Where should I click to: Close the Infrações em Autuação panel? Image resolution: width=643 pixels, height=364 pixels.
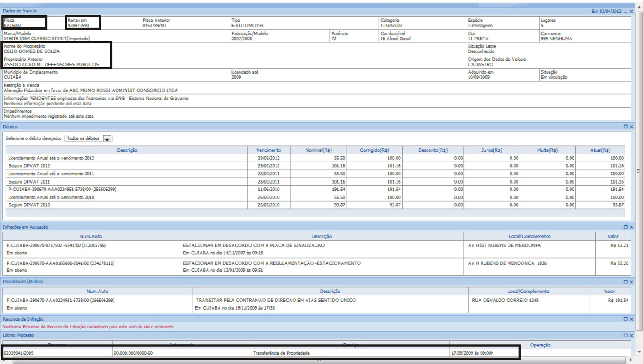(x=631, y=227)
